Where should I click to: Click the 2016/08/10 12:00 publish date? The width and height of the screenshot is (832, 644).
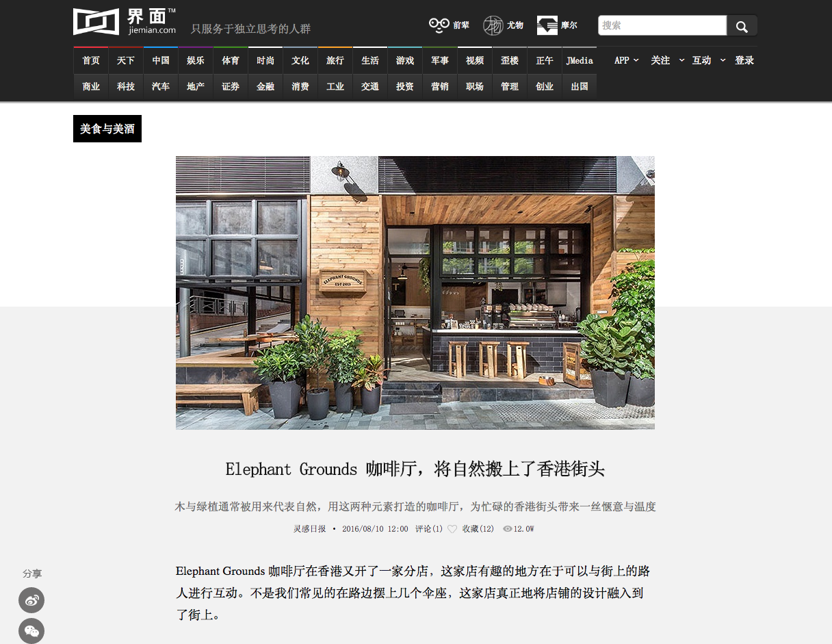point(375,529)
